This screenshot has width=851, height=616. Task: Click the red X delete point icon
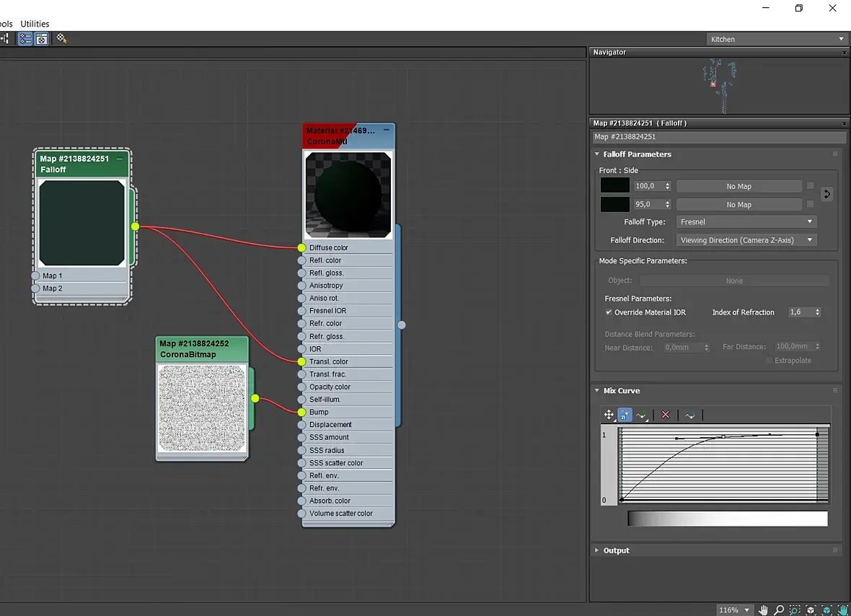666,415
